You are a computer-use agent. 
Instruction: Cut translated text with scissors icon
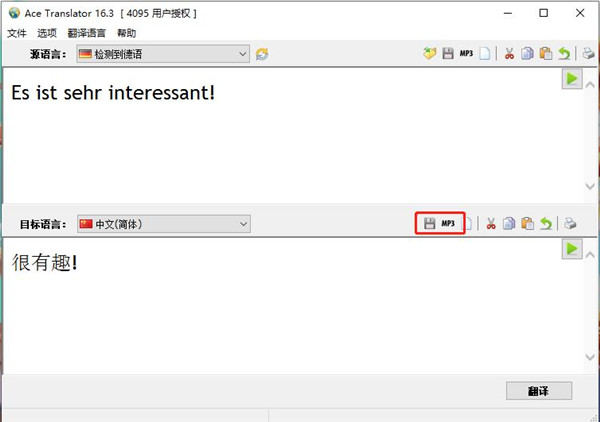coord(491,223)
